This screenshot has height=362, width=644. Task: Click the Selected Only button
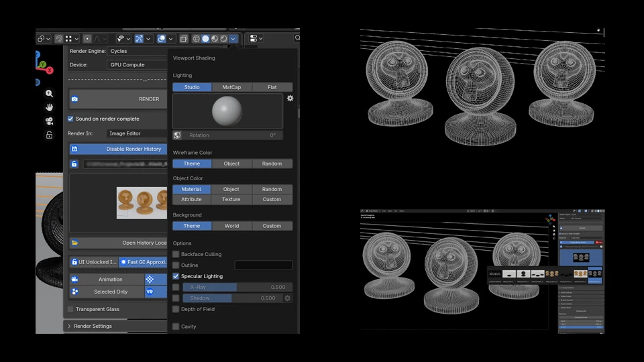(107, 292)
